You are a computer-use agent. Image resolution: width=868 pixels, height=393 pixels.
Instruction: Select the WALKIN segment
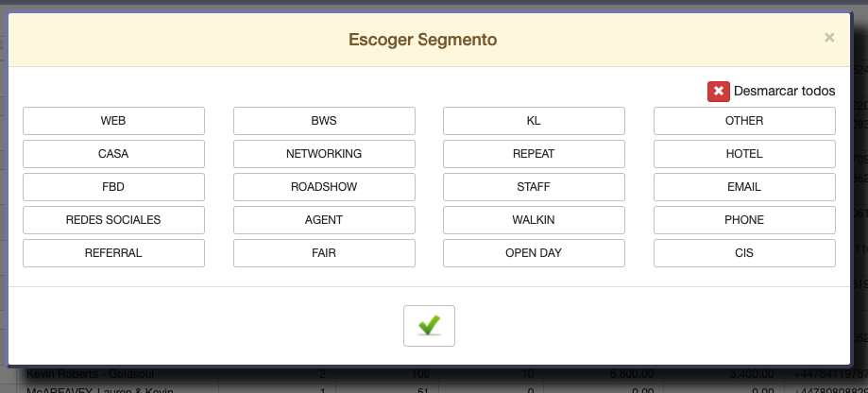[x=534, y=220]
